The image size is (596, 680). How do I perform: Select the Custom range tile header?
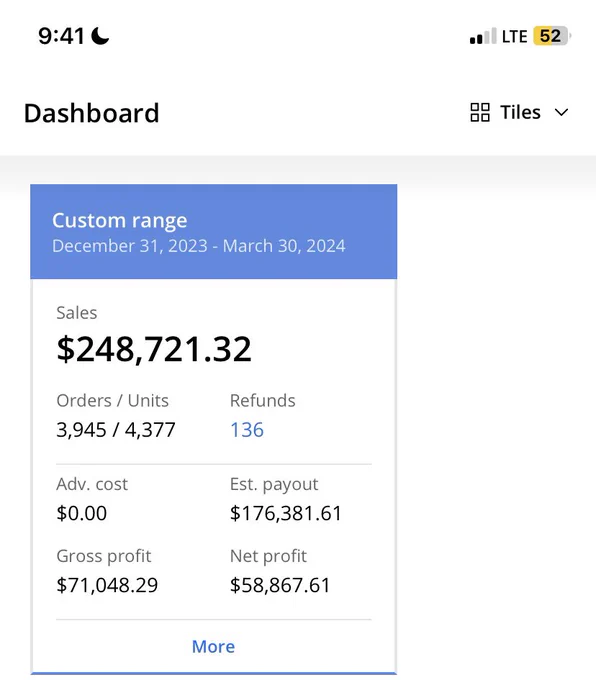click(x=213, y=232)
